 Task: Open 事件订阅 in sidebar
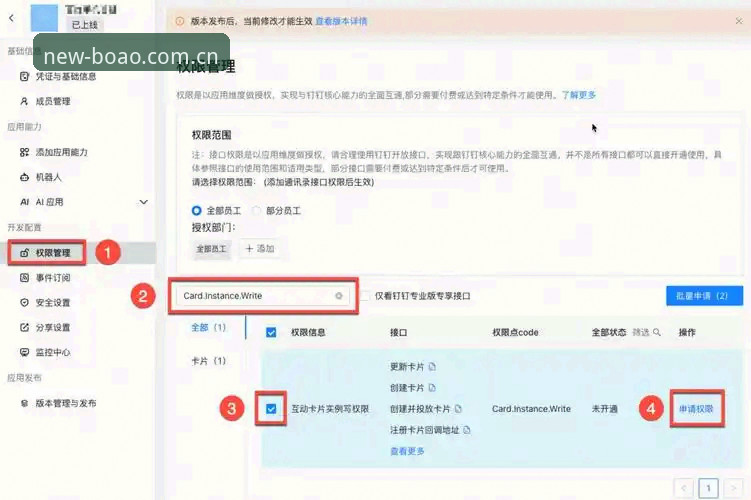[53, 278]
